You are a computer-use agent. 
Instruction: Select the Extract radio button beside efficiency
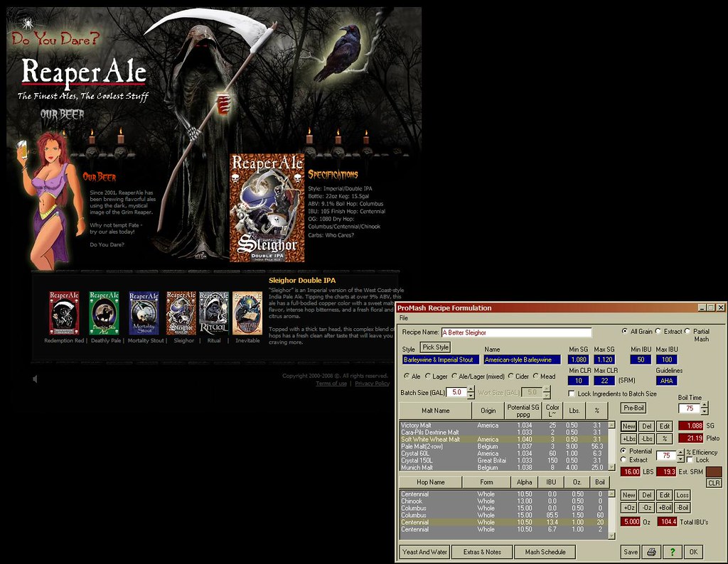[x=623, y=460]
